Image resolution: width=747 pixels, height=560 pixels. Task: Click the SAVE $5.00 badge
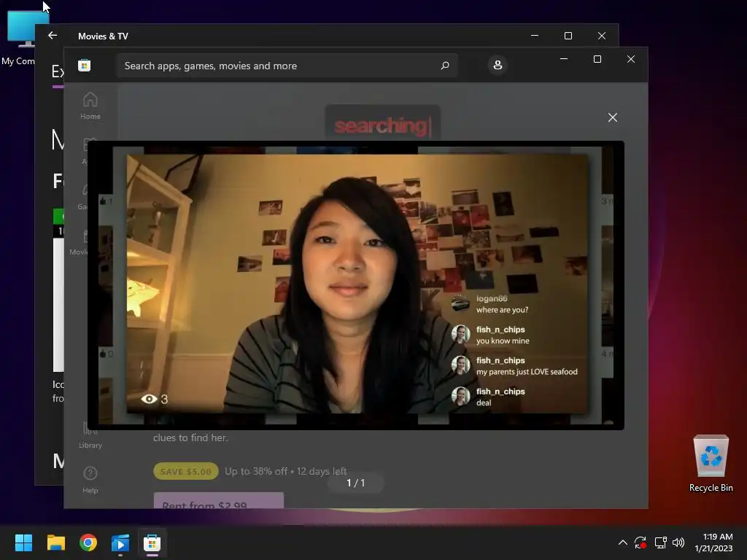click(x=186, y=472)
